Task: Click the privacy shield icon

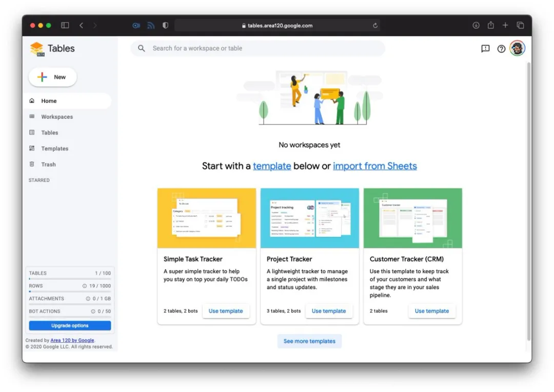Action: pos(165,26)
